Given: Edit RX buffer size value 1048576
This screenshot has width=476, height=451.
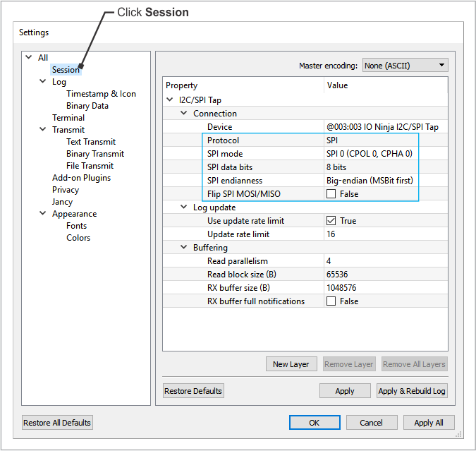Looking at the screenshot, I should pos(386,287).
